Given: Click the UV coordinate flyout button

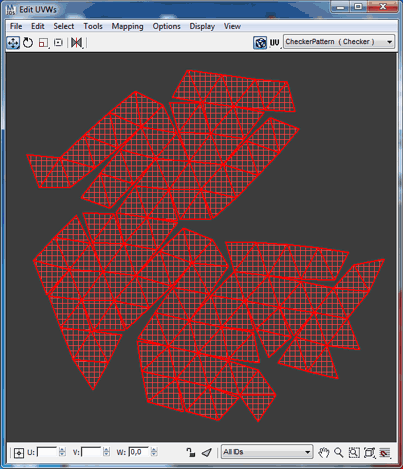Looking at the screenshot, I should tap(275, 43).
